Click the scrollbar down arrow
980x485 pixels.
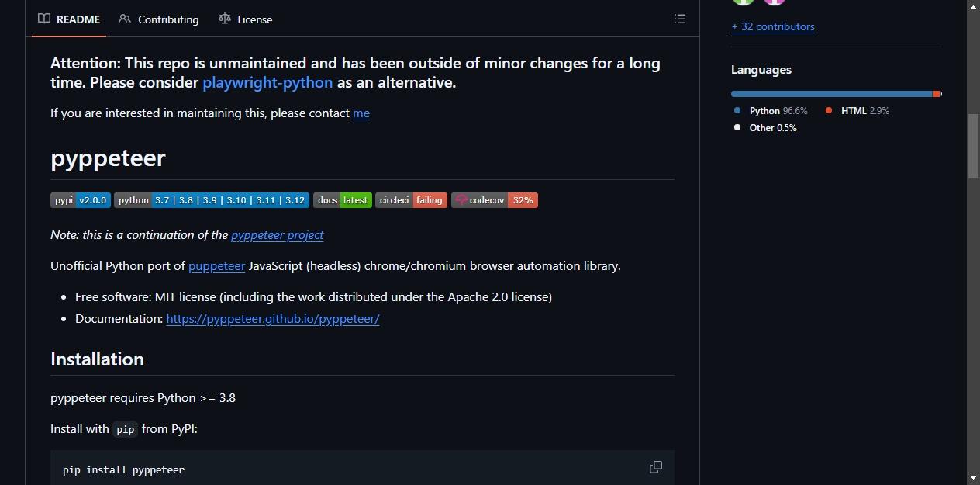point(973,477)
